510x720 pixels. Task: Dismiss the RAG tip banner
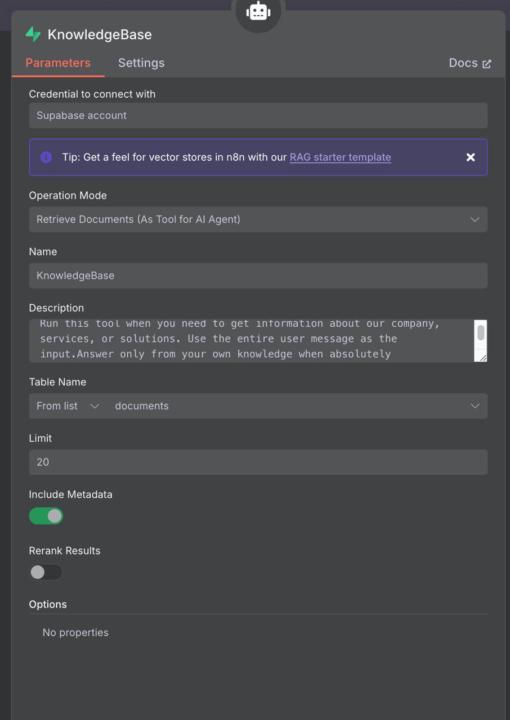471,157
